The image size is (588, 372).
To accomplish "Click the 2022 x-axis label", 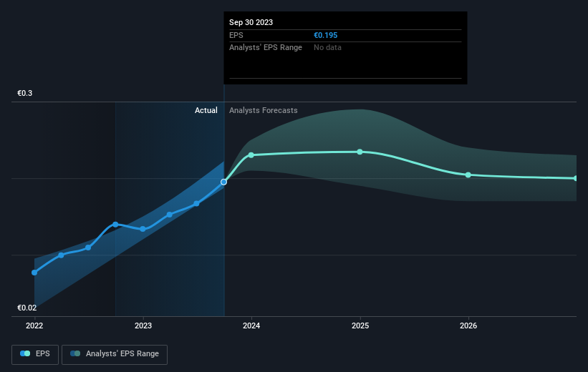I will (x=34, y=325).
